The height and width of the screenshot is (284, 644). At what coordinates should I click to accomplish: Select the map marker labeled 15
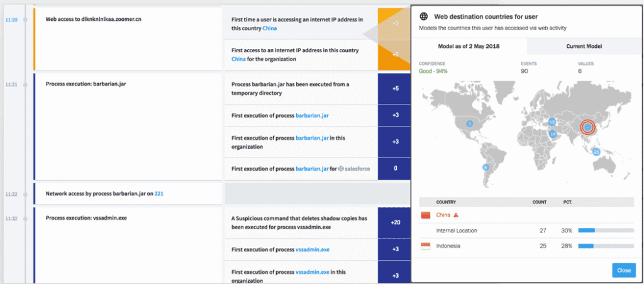coord(552,122)
